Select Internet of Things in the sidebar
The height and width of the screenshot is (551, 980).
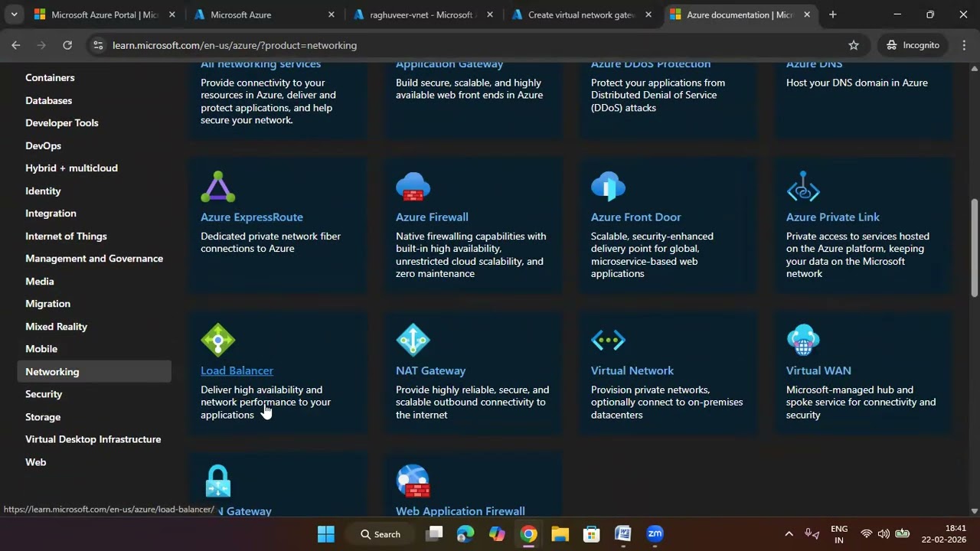66,236
